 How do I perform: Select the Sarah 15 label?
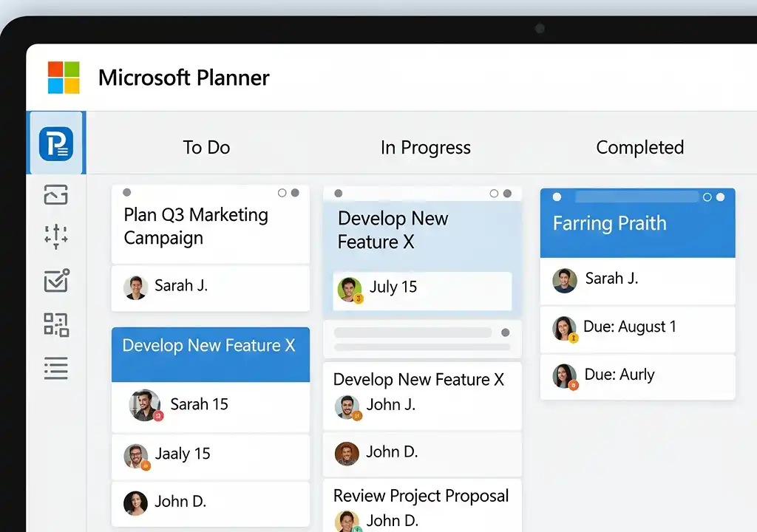click(x=199, y=404)
